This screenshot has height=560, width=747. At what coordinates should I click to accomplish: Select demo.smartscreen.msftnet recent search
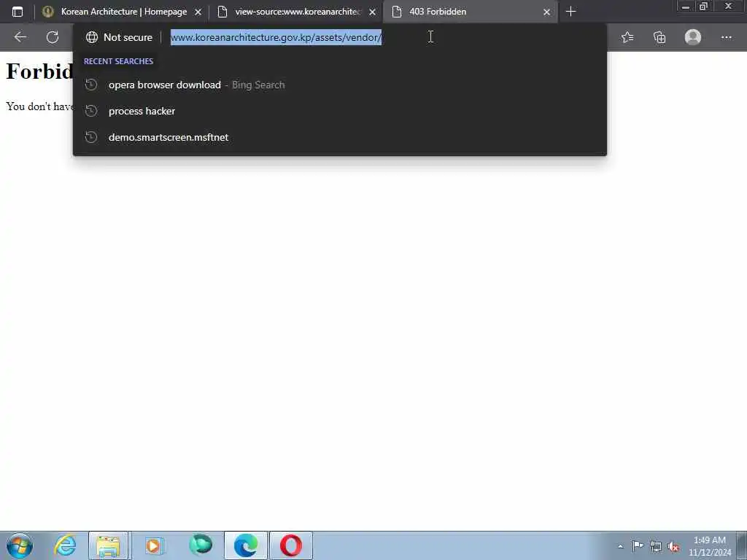coord(340,137)
